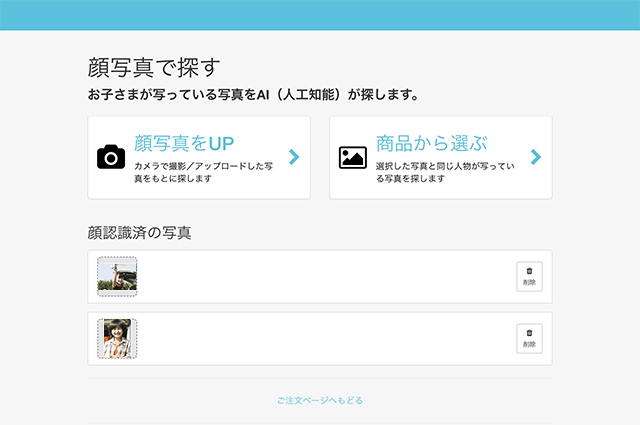Open the 顔写真をUP upload option title
This screenshot has width=640, height=425.
pyautogui.click(x=184, y=143)
